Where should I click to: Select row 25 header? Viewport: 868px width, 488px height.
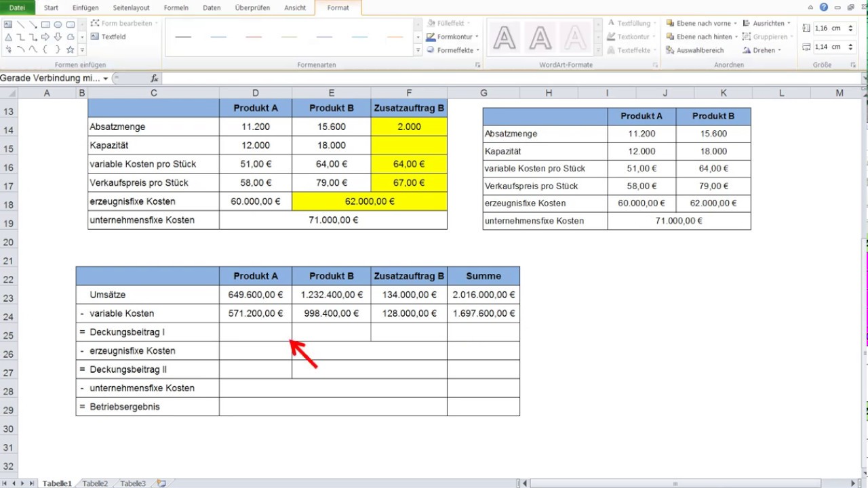click(9, 336)
